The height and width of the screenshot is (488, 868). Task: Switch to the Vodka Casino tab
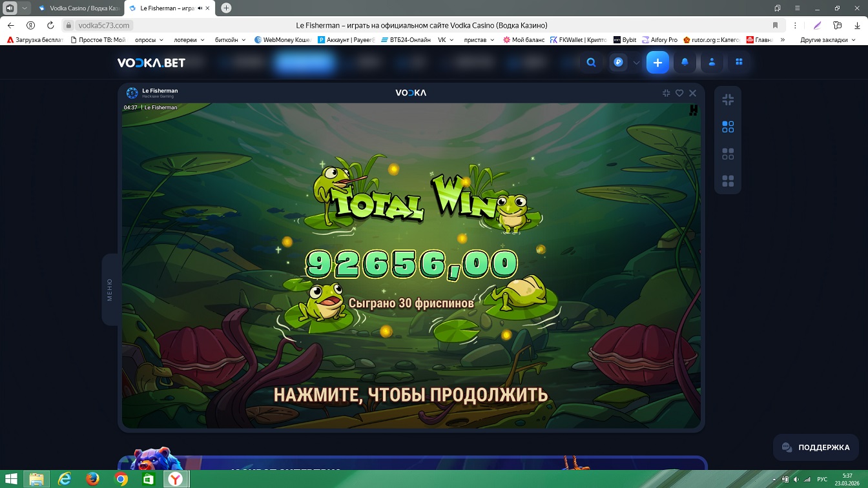tap(77, 8)
